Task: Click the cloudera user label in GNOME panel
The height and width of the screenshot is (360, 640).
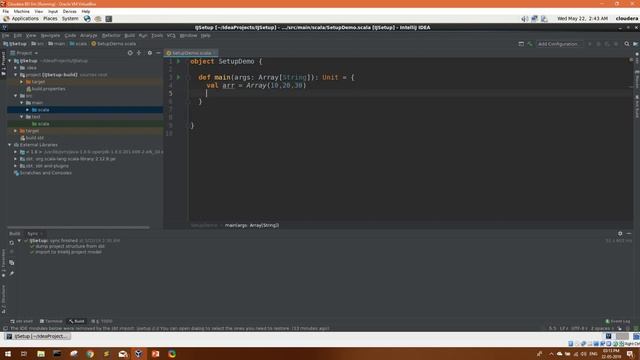Action: coord(627,19)
